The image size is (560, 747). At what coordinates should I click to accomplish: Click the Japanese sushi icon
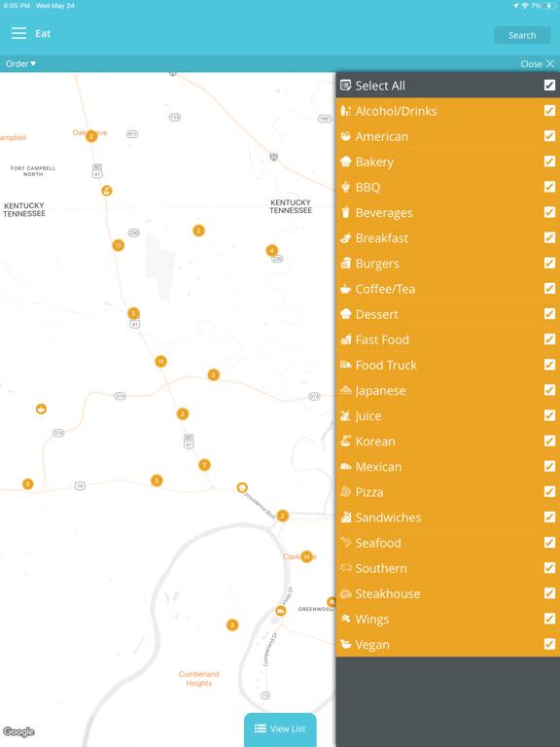point(346,390)
